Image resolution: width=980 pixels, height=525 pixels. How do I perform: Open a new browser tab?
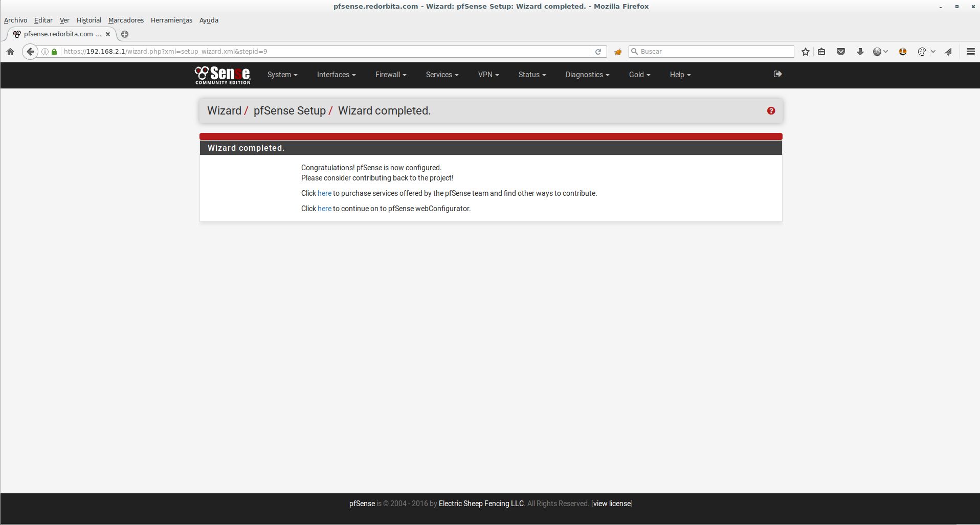(x=125, y=34)
